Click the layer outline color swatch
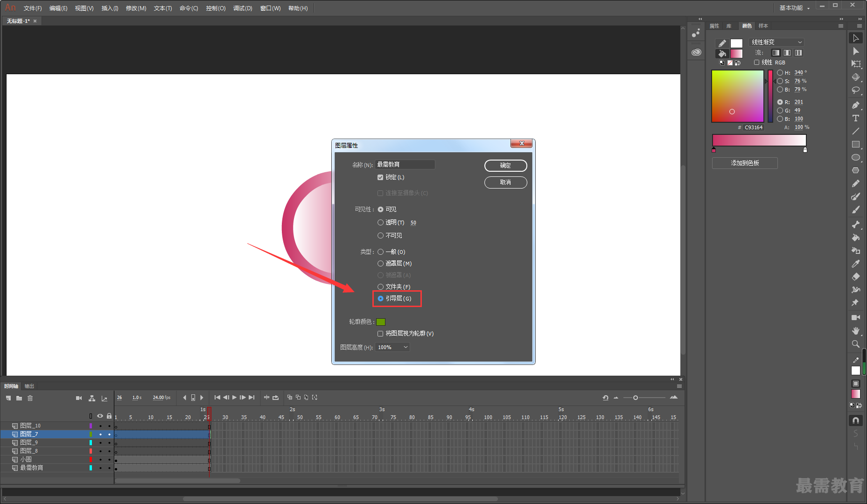 click(x=381, y=322)
